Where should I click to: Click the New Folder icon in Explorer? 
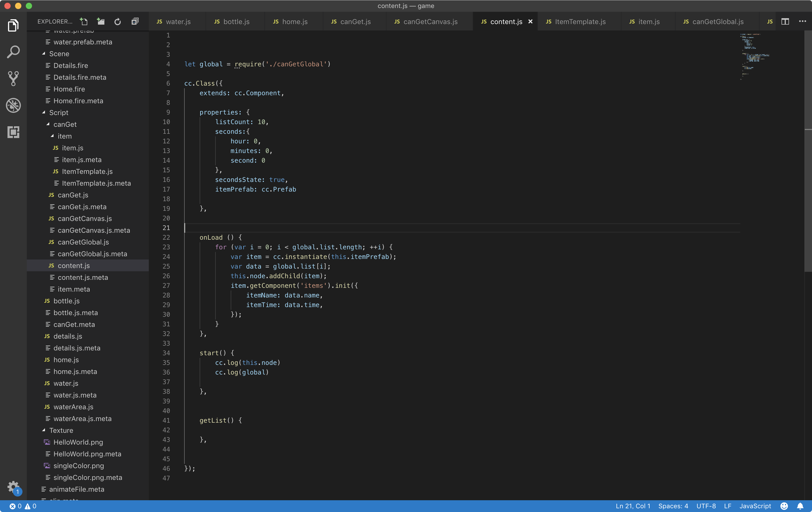pyautogui.click(x=100, y=22)
